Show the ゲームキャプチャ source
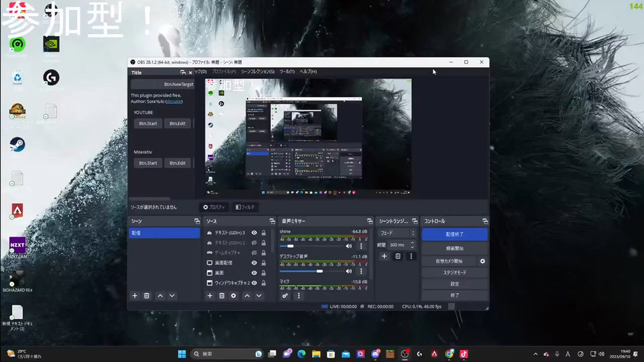644x362 pixels. [x=254, y=253]
